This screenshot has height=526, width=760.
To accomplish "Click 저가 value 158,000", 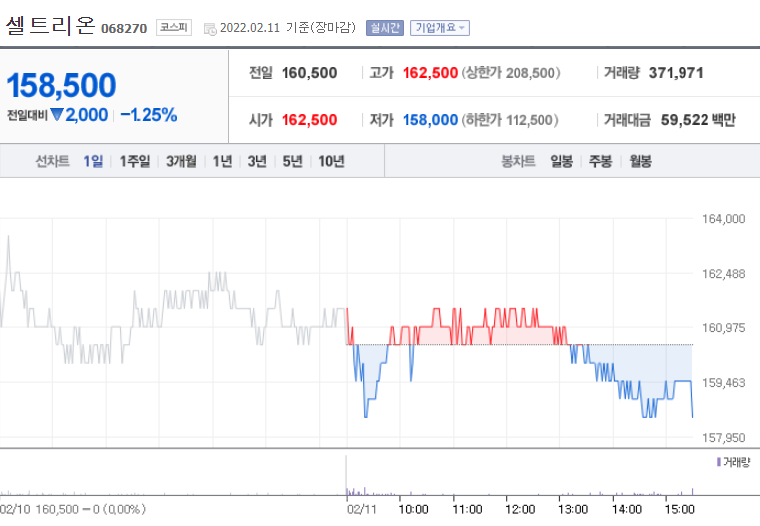I will (430, 120).
